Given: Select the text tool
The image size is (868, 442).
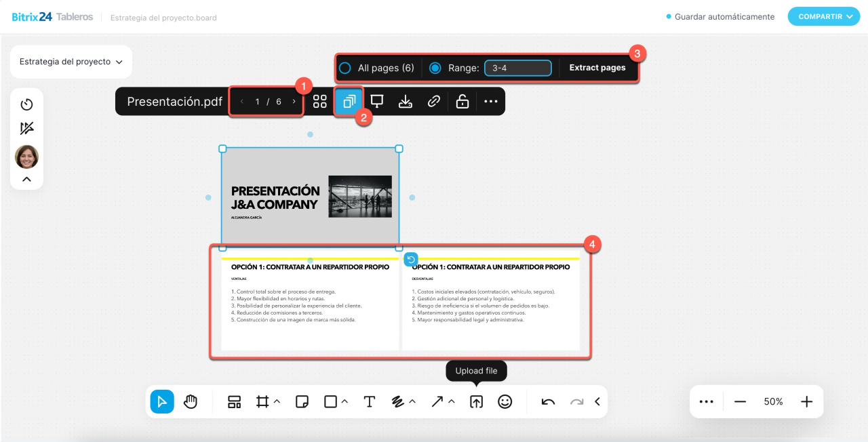Looking at the screenshot, I should tap(370, 402).
